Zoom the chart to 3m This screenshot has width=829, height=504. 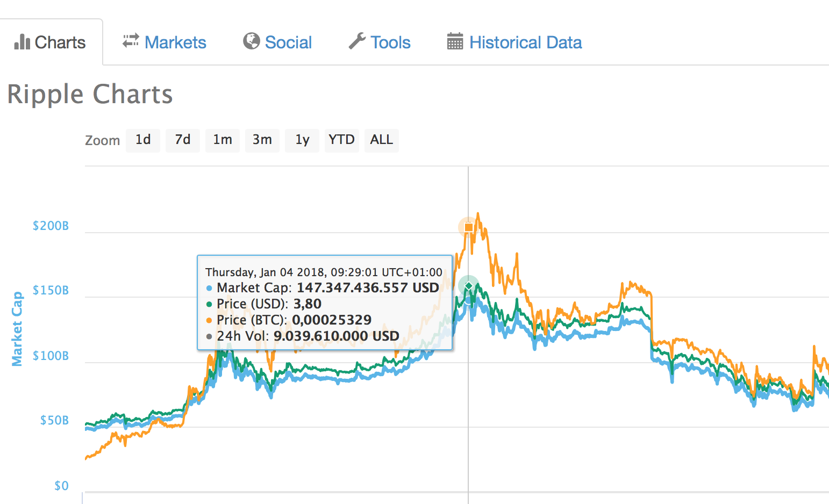click(x=262, y=140)
